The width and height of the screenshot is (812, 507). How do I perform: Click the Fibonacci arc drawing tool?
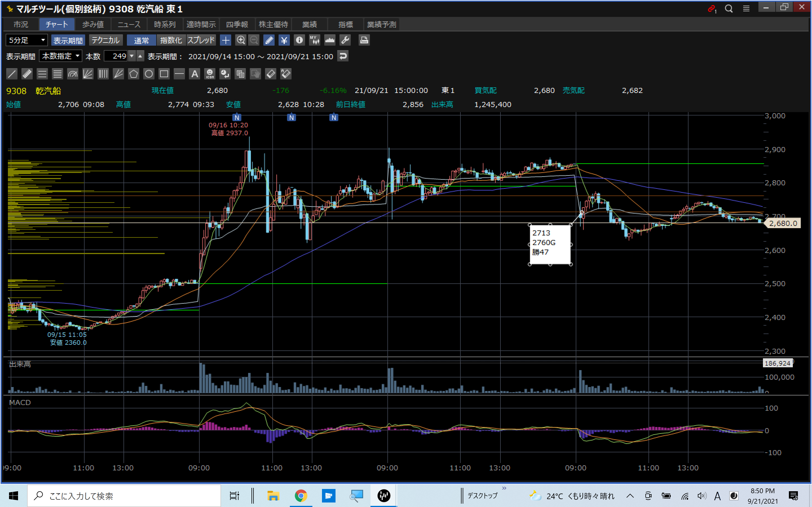click(x=72, y=74)
